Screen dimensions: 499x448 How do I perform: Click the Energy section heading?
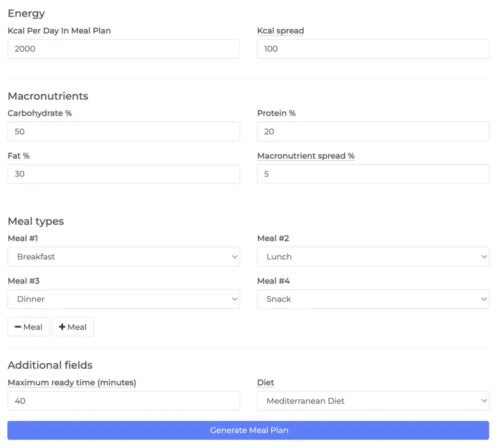point(26,13)
